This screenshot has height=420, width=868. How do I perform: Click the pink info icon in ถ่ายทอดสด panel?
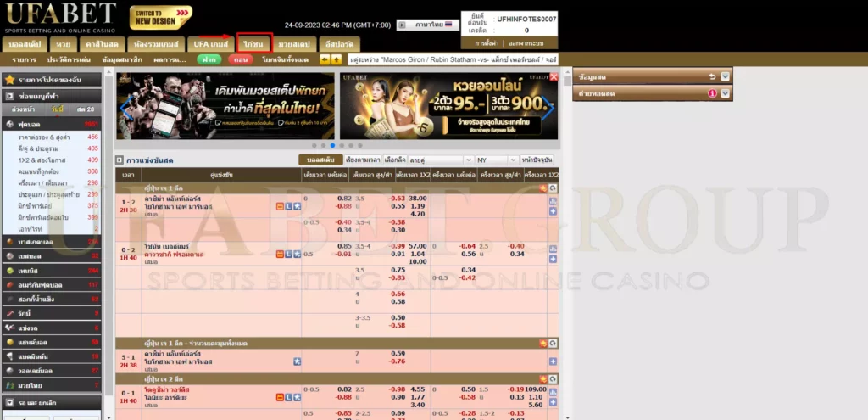[x=712, y=93]
